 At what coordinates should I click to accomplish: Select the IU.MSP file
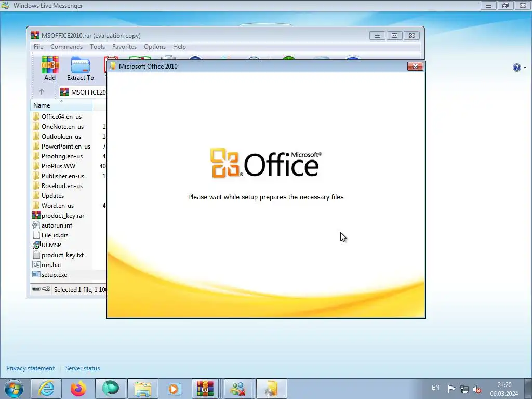pyautogui.click(x=51, y=245)
